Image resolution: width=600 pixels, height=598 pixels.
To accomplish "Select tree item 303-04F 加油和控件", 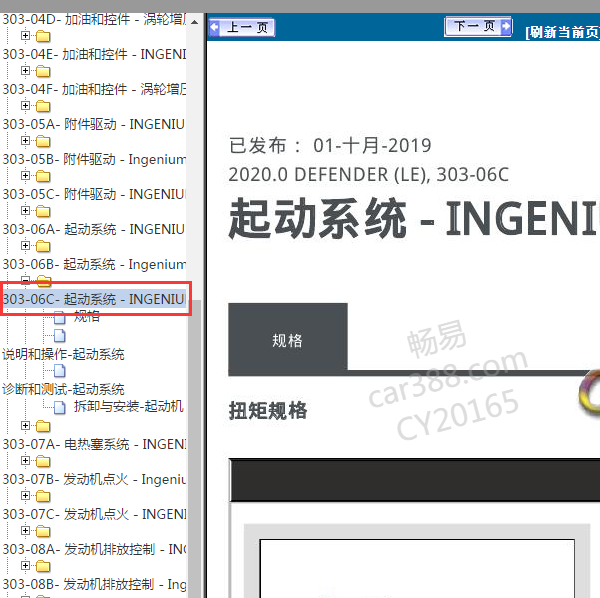I will (94, 89).
